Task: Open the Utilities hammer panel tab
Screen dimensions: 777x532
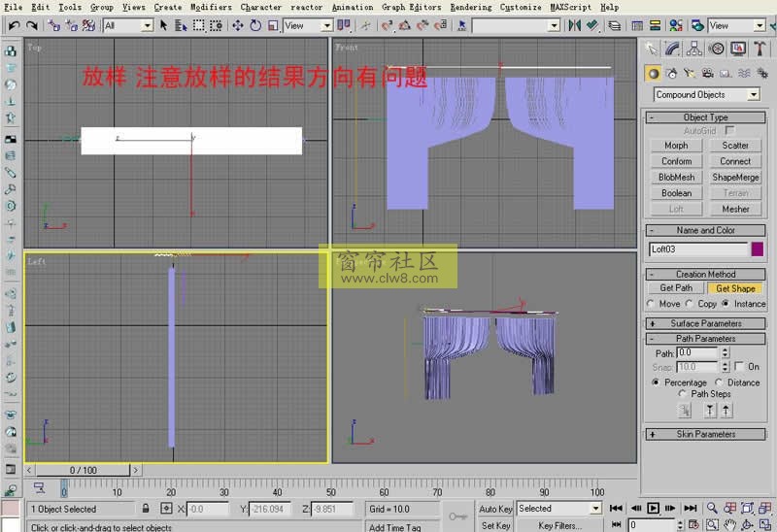Action: [x=760, y=49]
